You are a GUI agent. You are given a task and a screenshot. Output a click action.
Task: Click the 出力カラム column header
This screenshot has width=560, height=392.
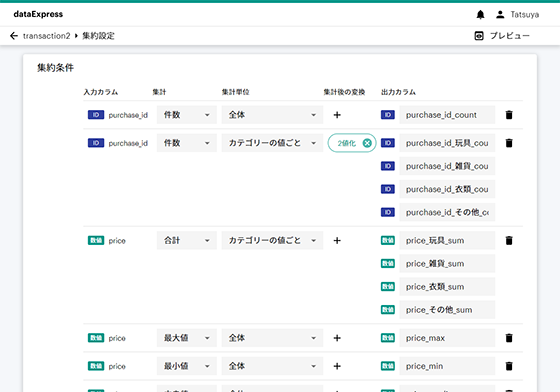point(399,92)
